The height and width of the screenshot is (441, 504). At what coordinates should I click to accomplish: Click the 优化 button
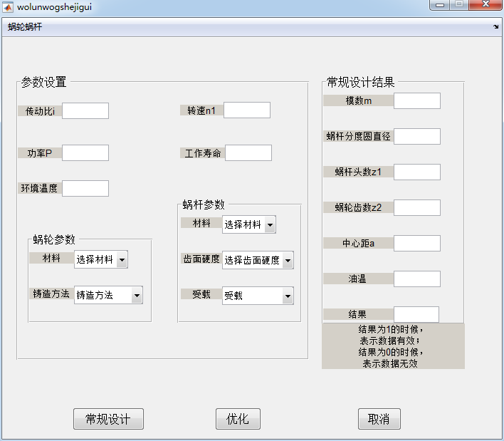point(238,419)
